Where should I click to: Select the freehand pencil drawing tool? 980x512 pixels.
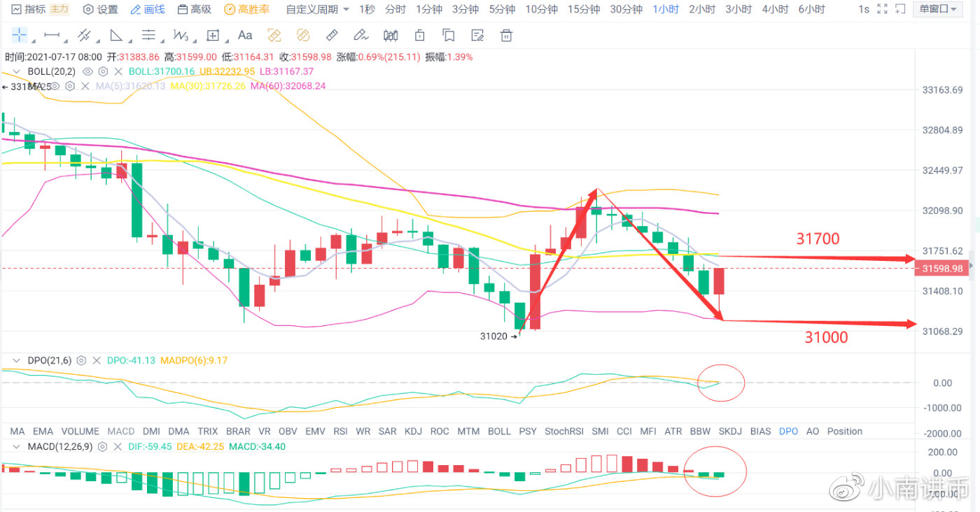[361, 35]
